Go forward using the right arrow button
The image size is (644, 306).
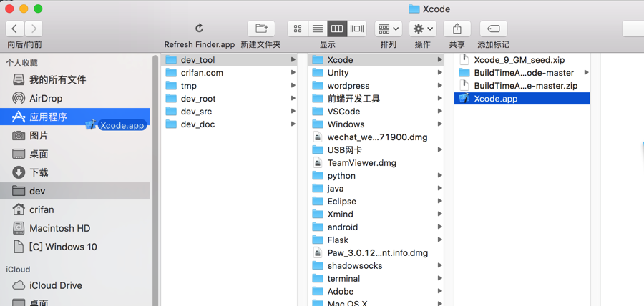(x=34, y=29)
